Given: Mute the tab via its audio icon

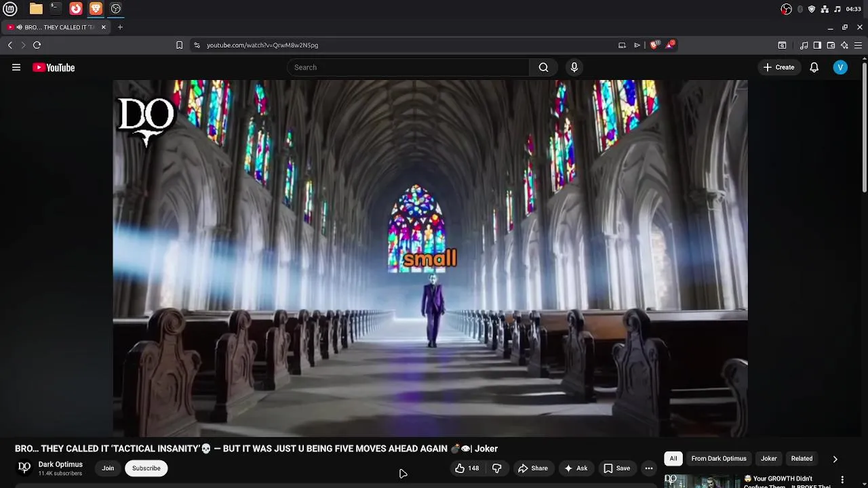Looking at the screenshot, I should [19, 27].
